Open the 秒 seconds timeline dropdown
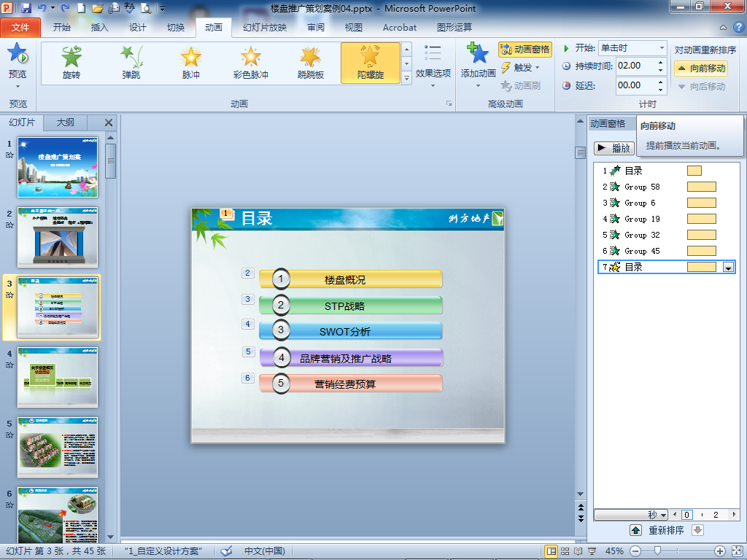The image size is (747, 560). tap(631, 515)
